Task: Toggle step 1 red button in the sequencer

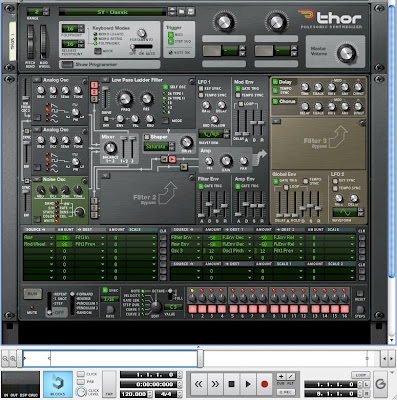Action: pos(192,309)
